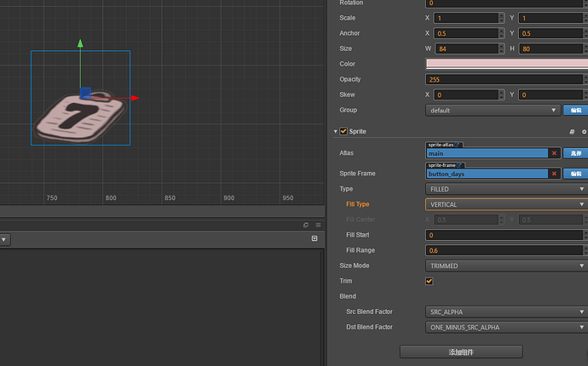Open the Fill Type VERTICAL dropdown
The width and height of the screenshot is (588, 366).
pyautogui.click(x=507, y=204)
